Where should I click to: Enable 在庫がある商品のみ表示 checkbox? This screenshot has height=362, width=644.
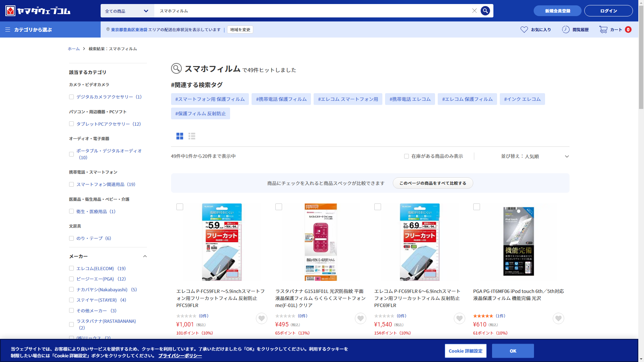click(x=407, y=156)
